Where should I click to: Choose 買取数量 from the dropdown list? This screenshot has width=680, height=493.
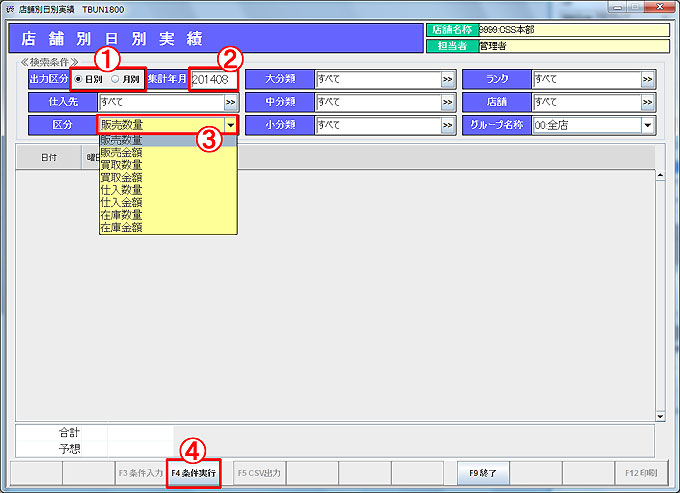pyautogui.click(x=168, y=165)
